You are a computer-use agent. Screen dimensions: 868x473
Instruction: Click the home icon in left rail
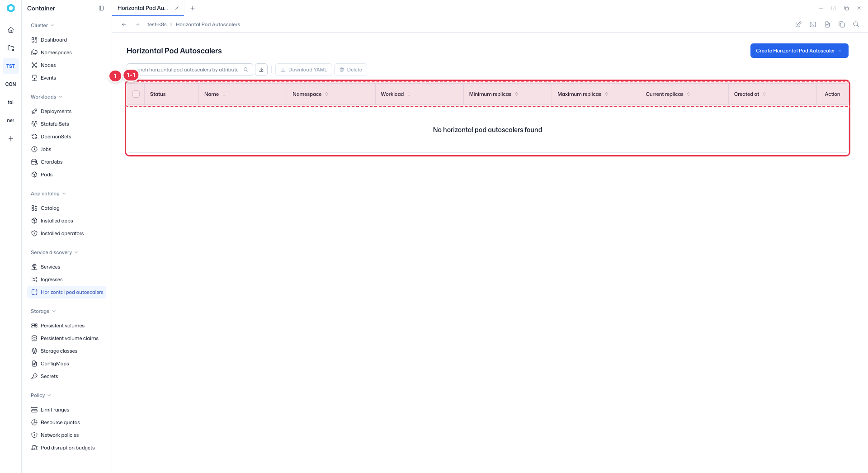11,30
